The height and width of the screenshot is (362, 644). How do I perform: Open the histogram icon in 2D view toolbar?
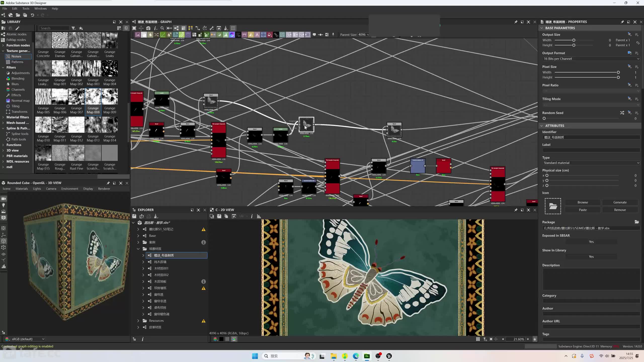click(x=259, y=216)
